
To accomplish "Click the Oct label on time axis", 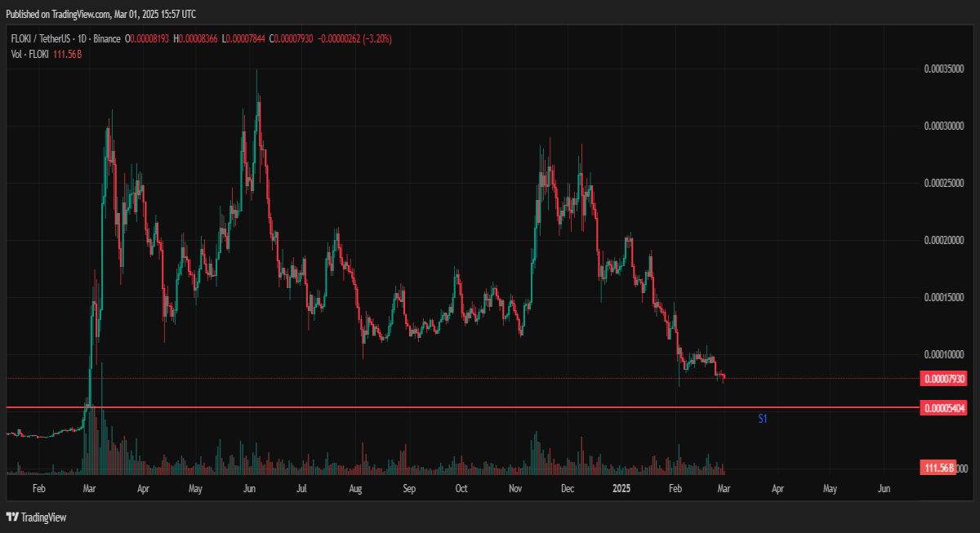I will click(x=461, y=489).
